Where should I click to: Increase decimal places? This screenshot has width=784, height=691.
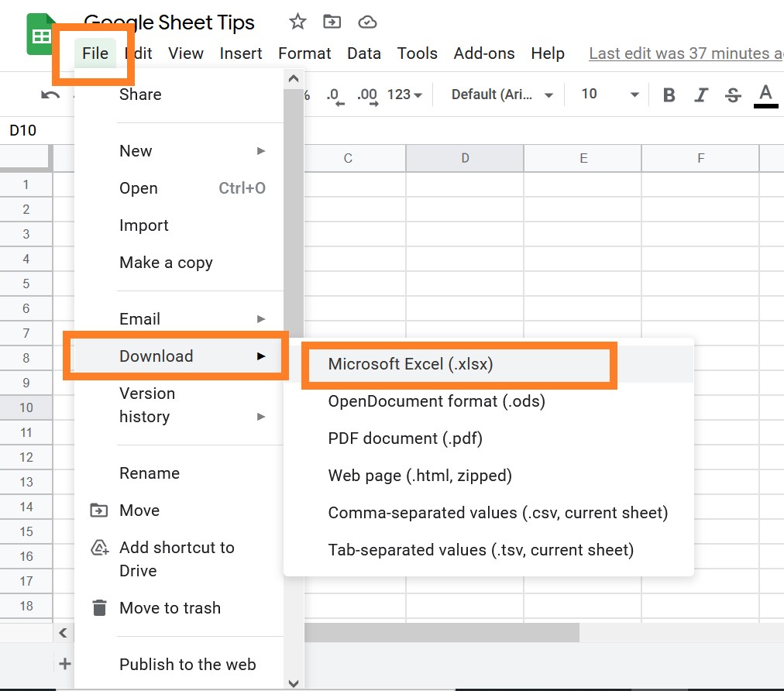point(366,94)
